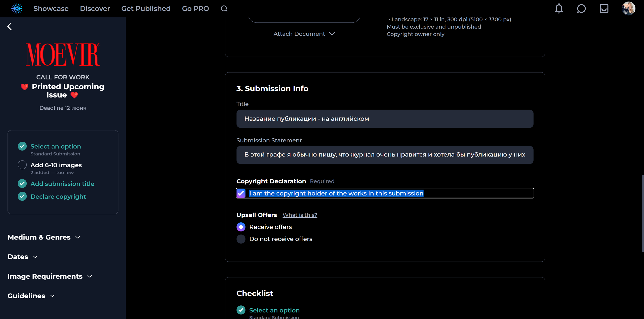This screenshot has width=644, height=319.
Task: Click the Title input field
Action: [x=385, y=119]
